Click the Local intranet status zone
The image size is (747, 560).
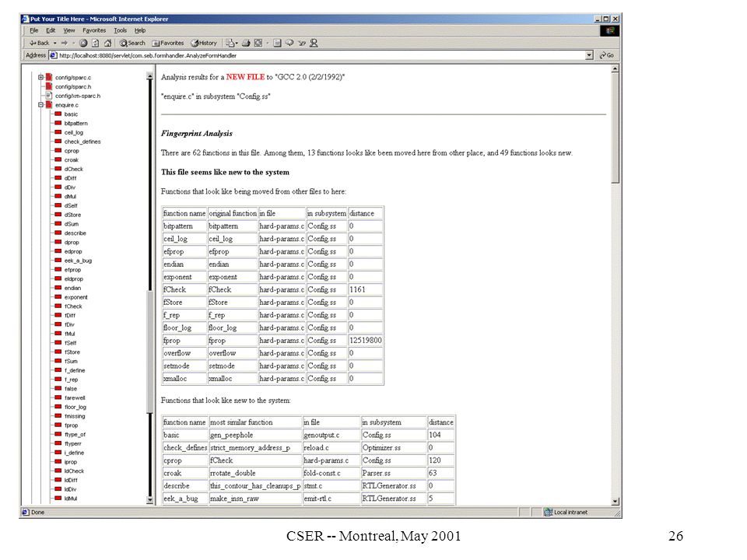566,513
